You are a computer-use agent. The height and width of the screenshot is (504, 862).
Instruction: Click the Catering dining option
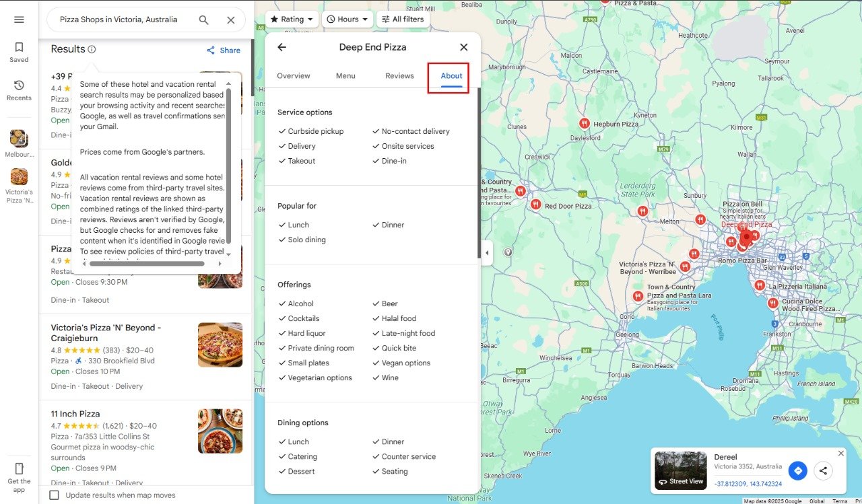[x=298, y=456]
